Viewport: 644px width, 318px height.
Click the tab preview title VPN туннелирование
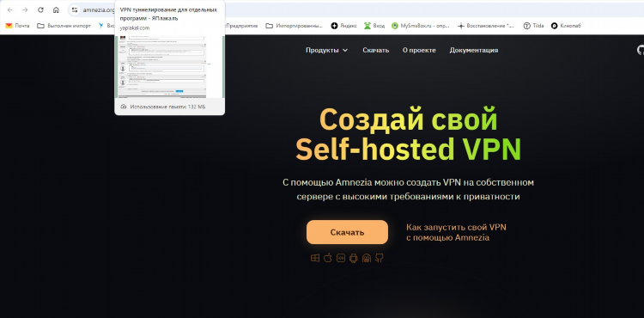click(x=168, y=14)
